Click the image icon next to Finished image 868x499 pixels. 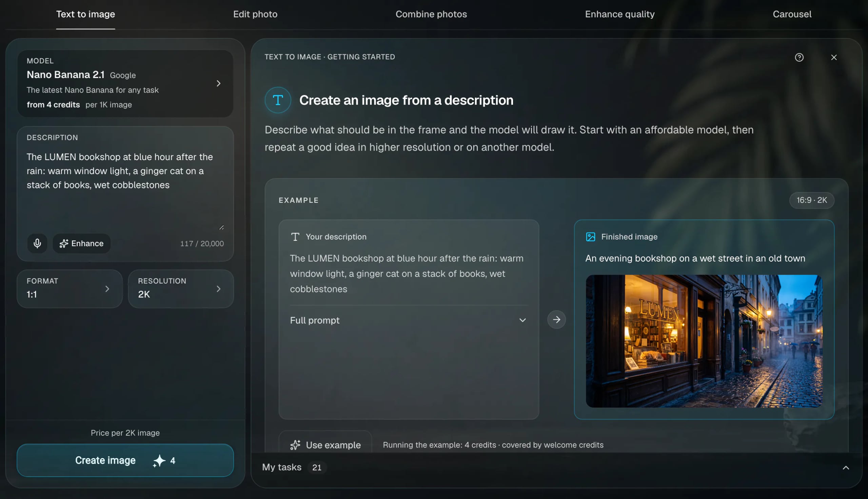(x=590, y=237)
